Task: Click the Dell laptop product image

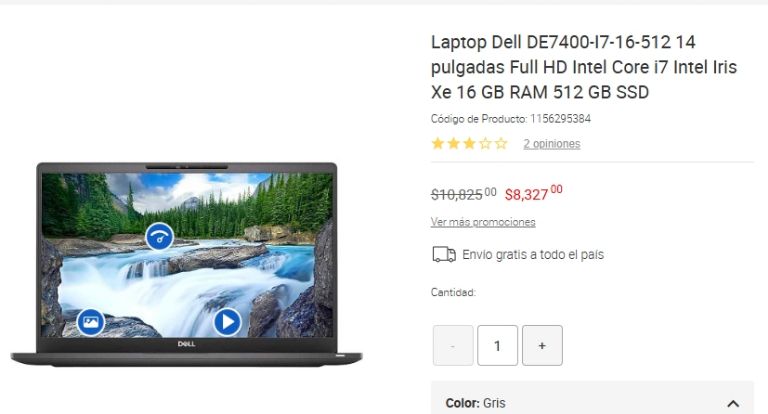Action: click(x=186, y=265)
